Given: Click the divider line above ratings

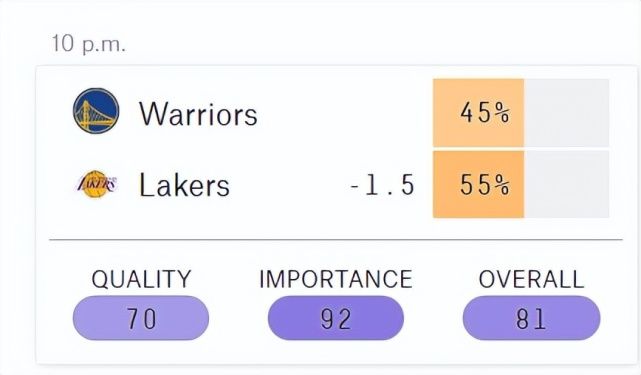Looking at the screenshot, I should [x=336, y=240].
